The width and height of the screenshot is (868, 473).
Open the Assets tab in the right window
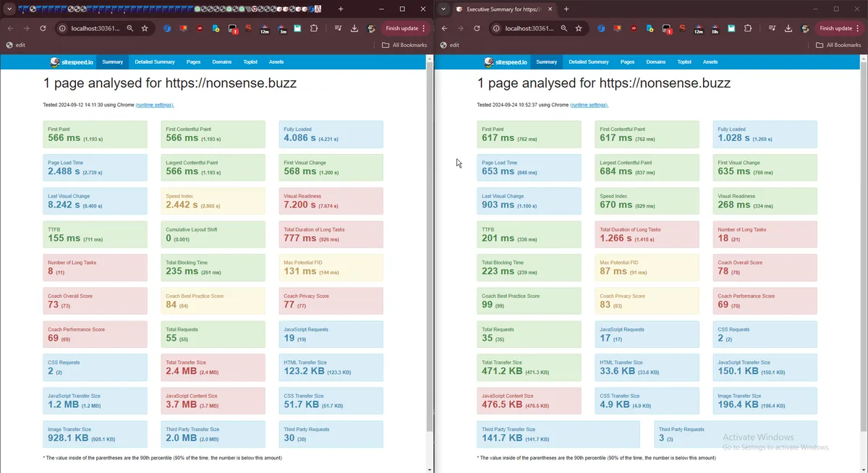click(710, 62)
